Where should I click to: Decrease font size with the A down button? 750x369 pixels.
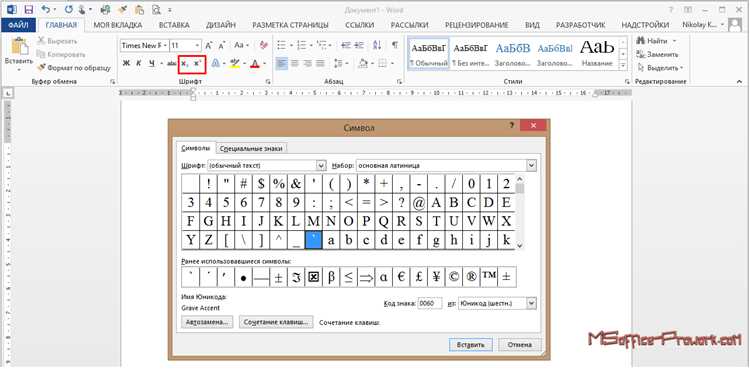[222, 45]
